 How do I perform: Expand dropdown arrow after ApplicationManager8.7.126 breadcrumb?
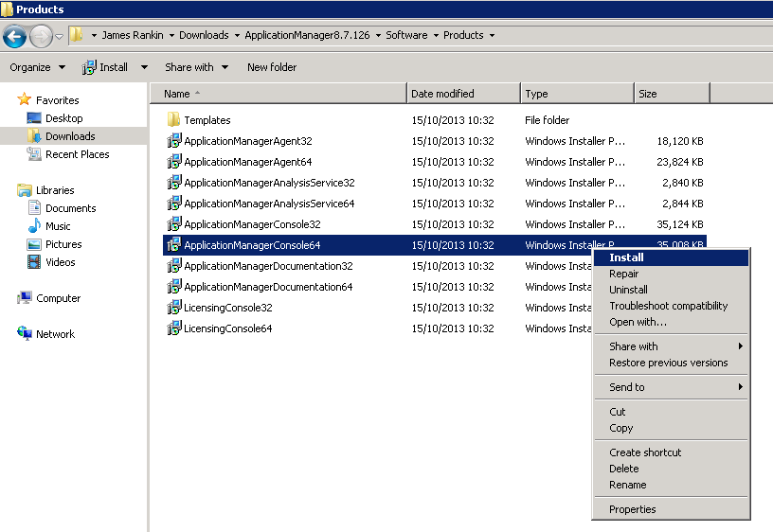click(x=378, y=35)
